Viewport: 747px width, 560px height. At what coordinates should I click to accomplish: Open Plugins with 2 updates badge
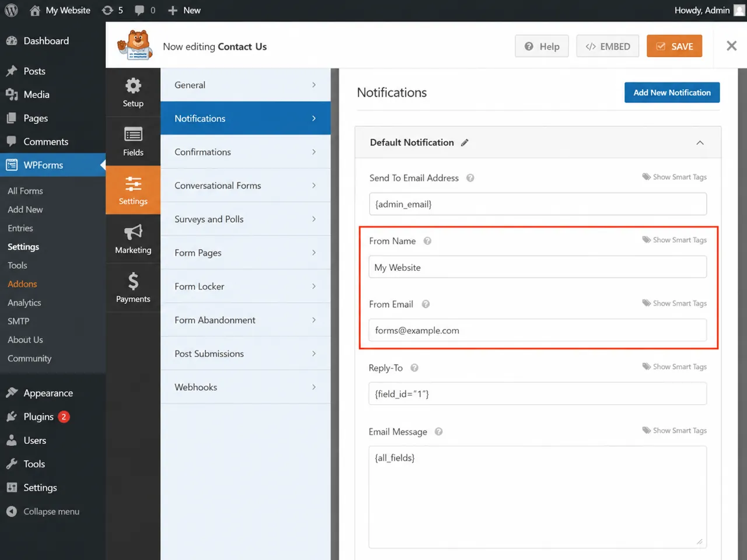pyautogui.click(x=53, y=416)
